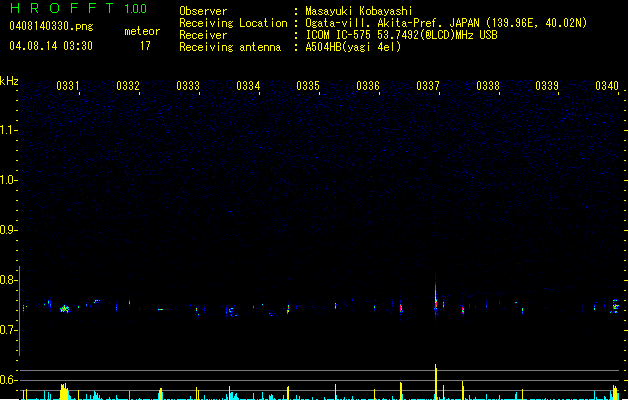
Task: Click the 0334 time marker
Action: tap(248, 86)
